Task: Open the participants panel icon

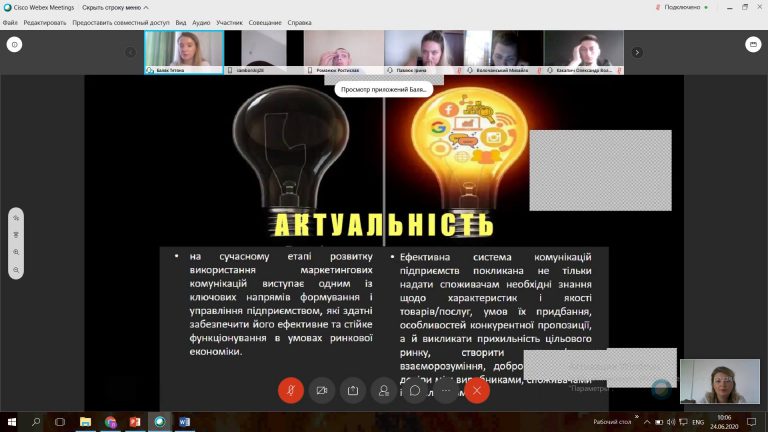Action: click(384, 390)
